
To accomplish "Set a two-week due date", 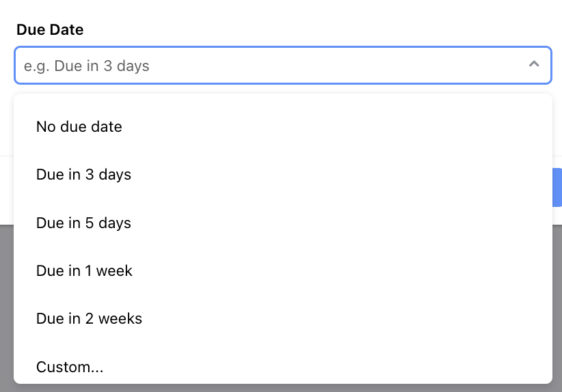I will coord(89,319).
